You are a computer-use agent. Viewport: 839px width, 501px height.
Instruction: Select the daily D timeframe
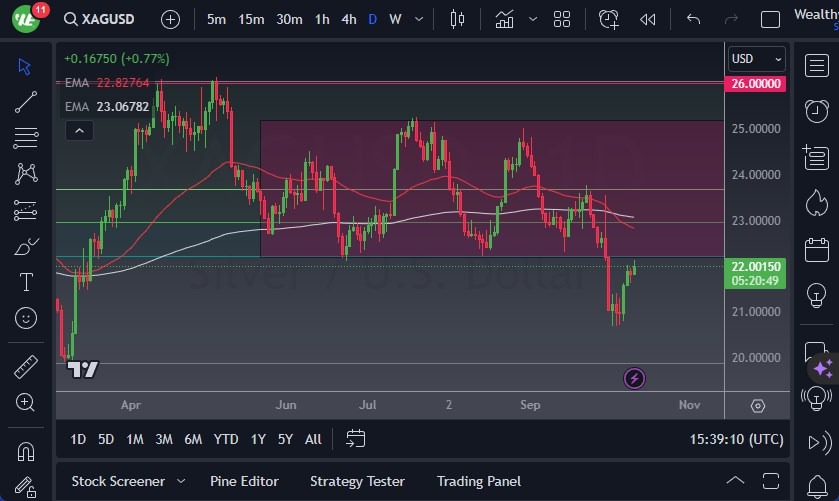pyautogui.click(x=373, y=19)
